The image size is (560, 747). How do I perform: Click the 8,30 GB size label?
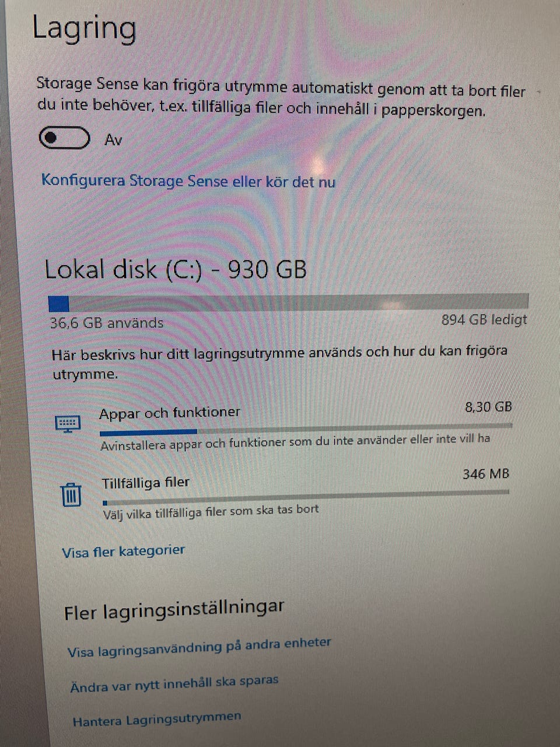point(488,407)
